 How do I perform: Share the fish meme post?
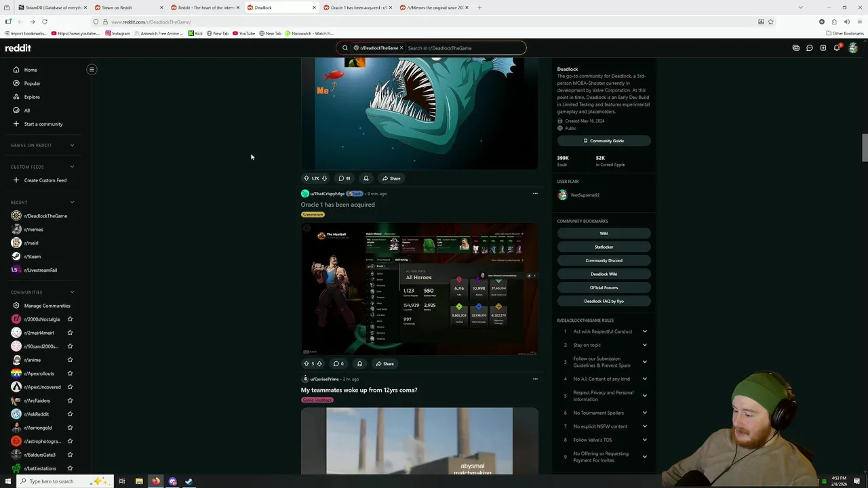coord(391,178)
